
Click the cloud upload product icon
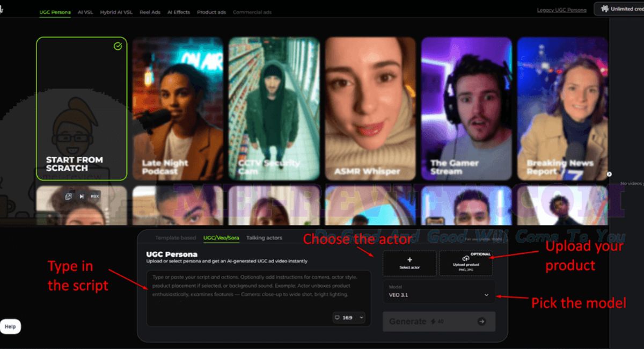click(x=465, y=259)
